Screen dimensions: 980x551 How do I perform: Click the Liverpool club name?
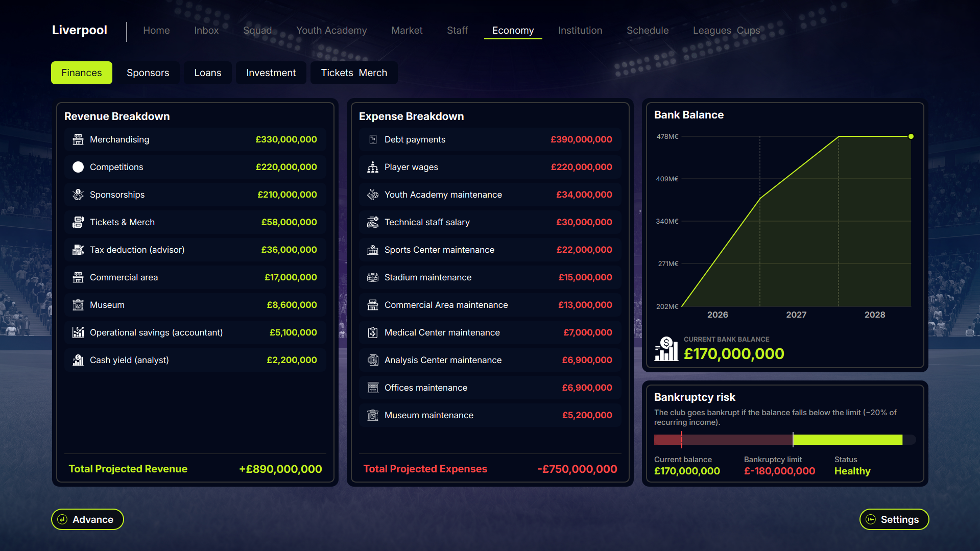pyautogui.click(x=80, y=30)
